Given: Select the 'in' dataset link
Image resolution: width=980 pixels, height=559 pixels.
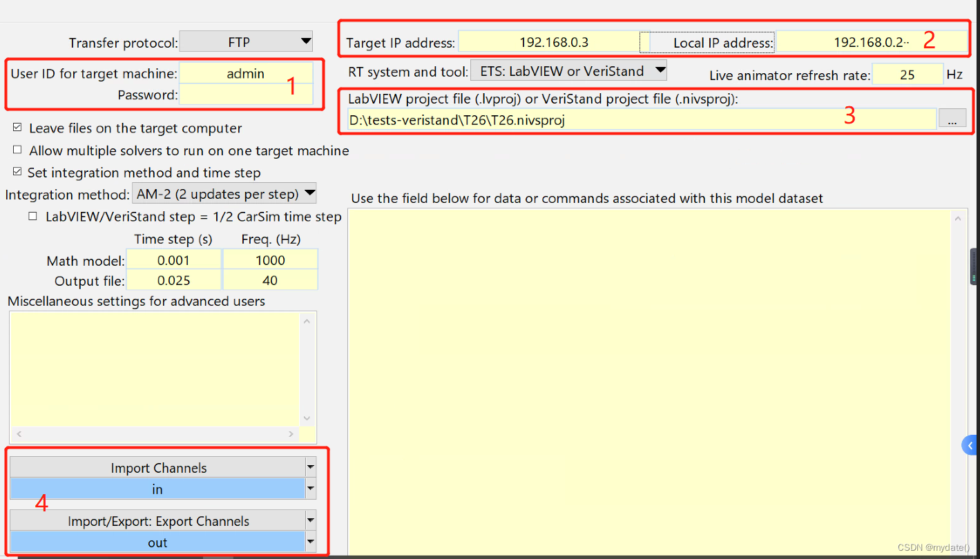Looking at the screenshot, I should (157, 489).
